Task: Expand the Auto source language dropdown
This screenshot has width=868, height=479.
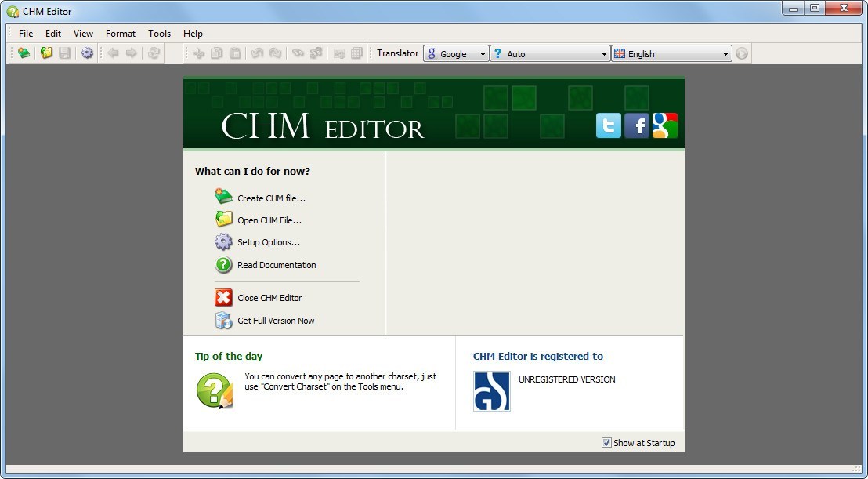Action: coord(550,54)
